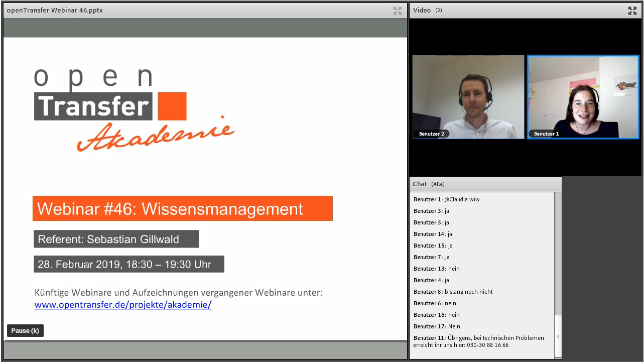Click Benutzer 6 'nein' chat message
The image size is (644, 362).
[435, 303]
